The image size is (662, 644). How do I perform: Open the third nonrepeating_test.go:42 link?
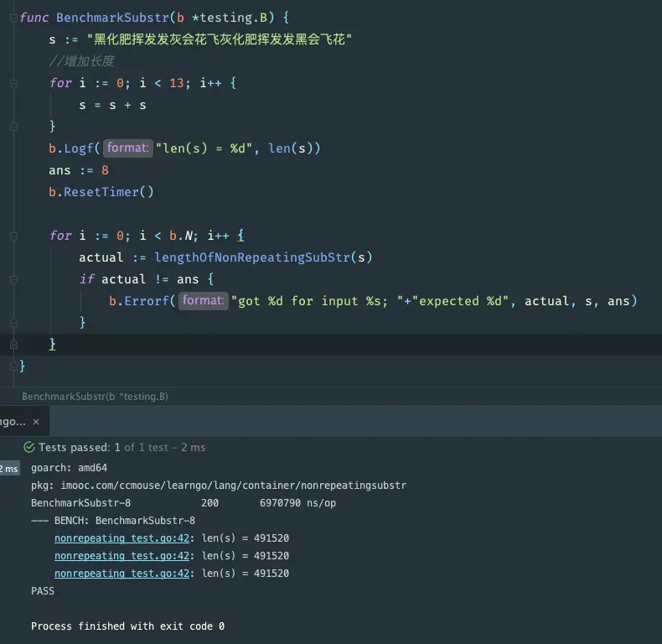[x=122, y=574]
